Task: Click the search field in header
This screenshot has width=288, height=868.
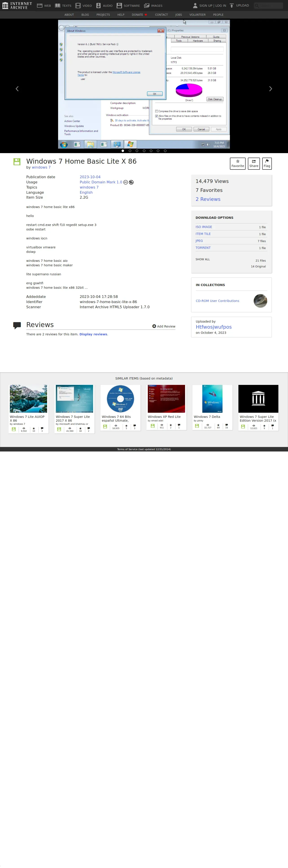Action: (x=268, y=5)
